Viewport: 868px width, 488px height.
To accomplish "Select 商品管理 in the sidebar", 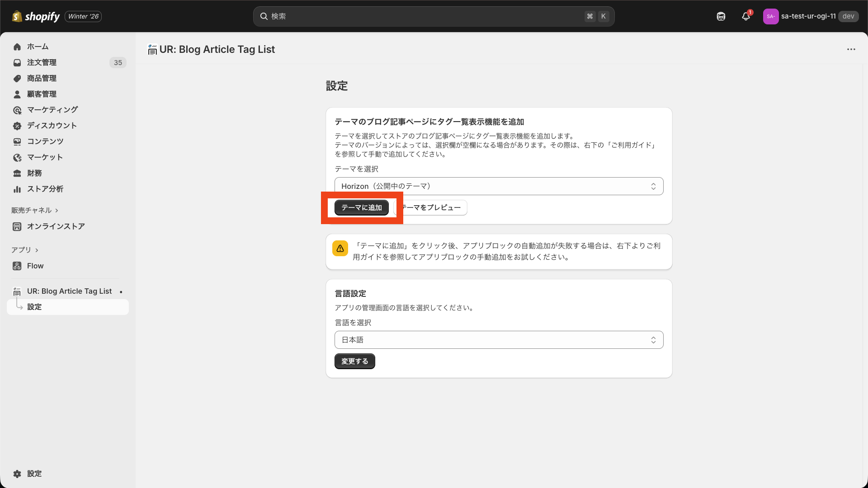I will tap(42, 78).
